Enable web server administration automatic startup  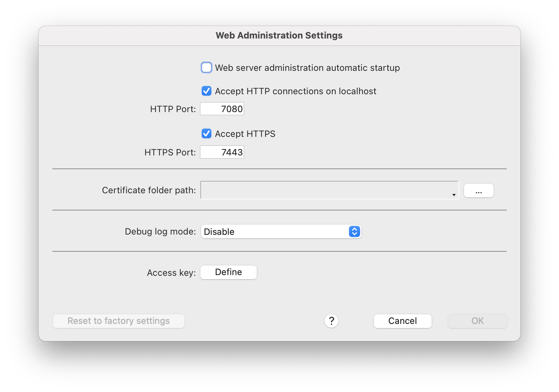pos(207,67)
